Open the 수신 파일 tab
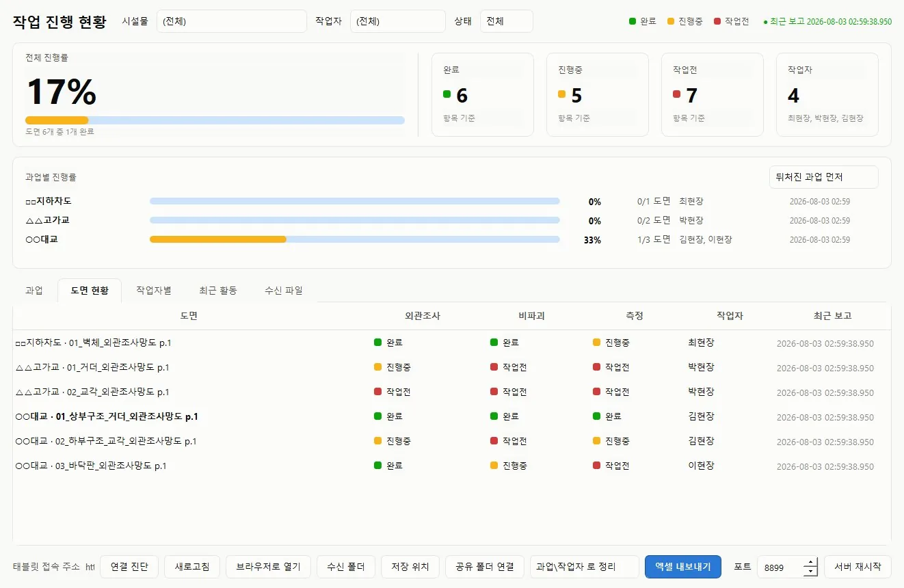The width and height of the screenshot is (904, 588). click(284, 291)
